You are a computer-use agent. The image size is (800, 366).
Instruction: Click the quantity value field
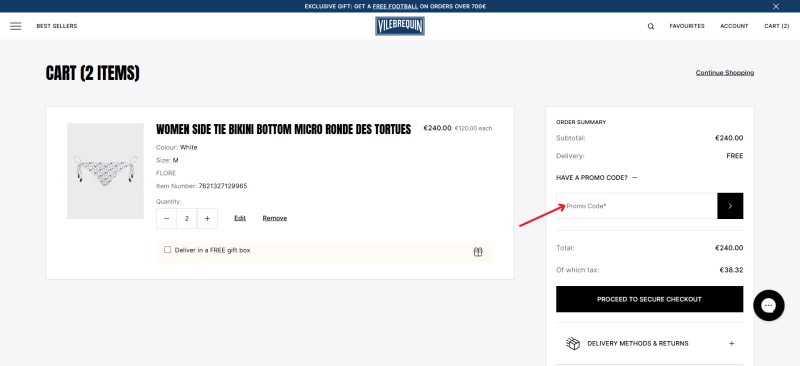click(x=187, y=218)
